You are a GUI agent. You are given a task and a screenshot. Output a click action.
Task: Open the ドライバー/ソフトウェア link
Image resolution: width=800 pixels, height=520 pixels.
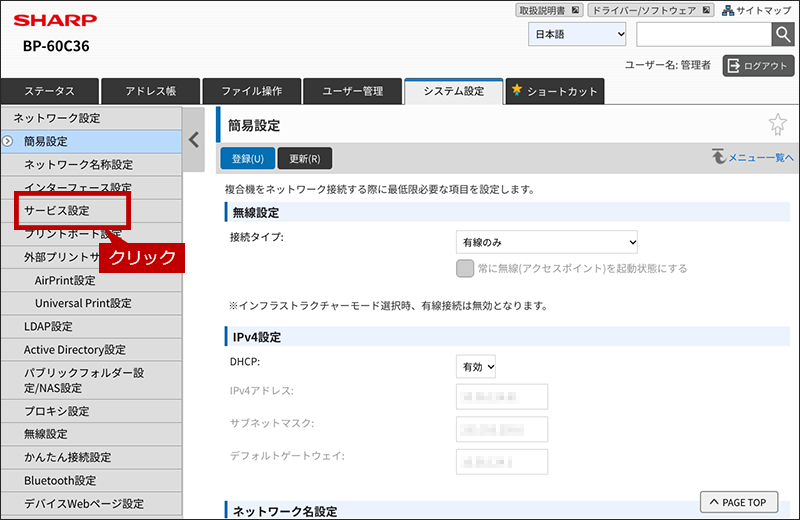pyautogui.click(x=651, y=10)
